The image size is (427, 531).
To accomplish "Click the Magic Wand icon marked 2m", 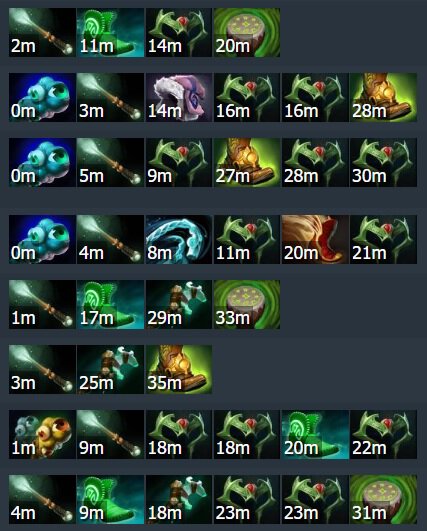I will [x=42, y=33].
